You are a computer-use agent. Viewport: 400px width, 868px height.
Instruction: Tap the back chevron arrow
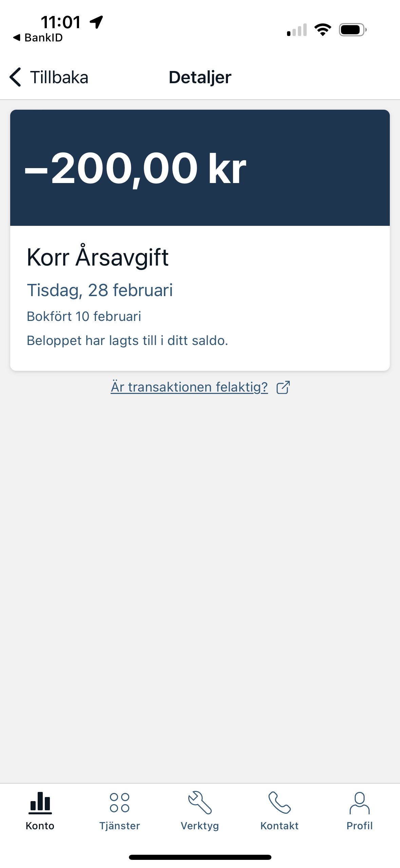coord(15,77)
